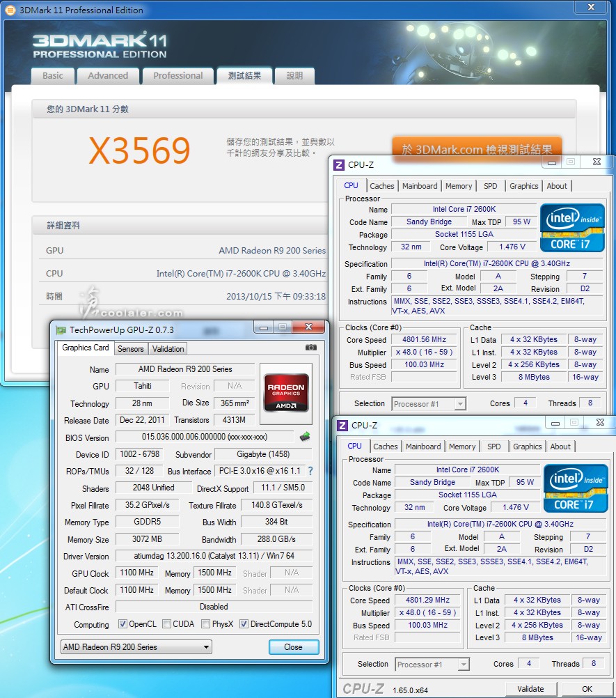
Task: Toggle the PhysX checkbox
Action: [206, 624]
